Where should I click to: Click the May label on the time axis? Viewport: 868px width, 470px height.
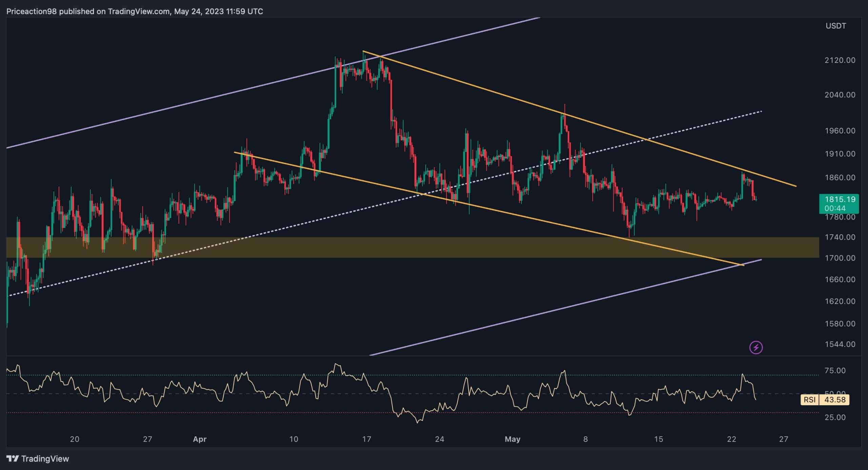[513, 439]
